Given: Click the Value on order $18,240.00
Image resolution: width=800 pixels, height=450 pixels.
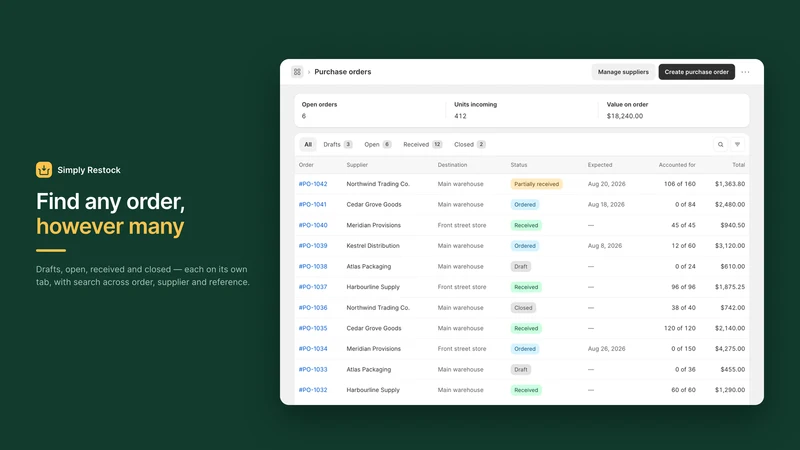Looking at the screenshot, I should click(624, 116).
